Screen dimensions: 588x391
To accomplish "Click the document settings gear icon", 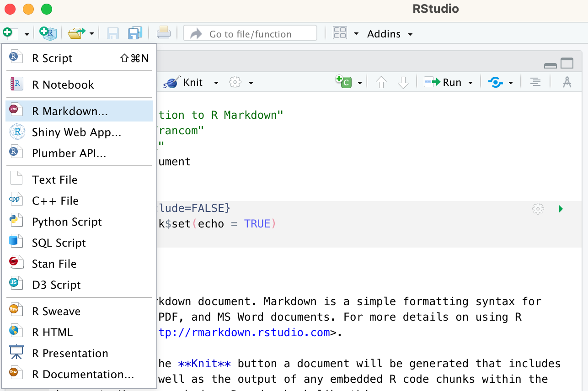I will 235,82.
